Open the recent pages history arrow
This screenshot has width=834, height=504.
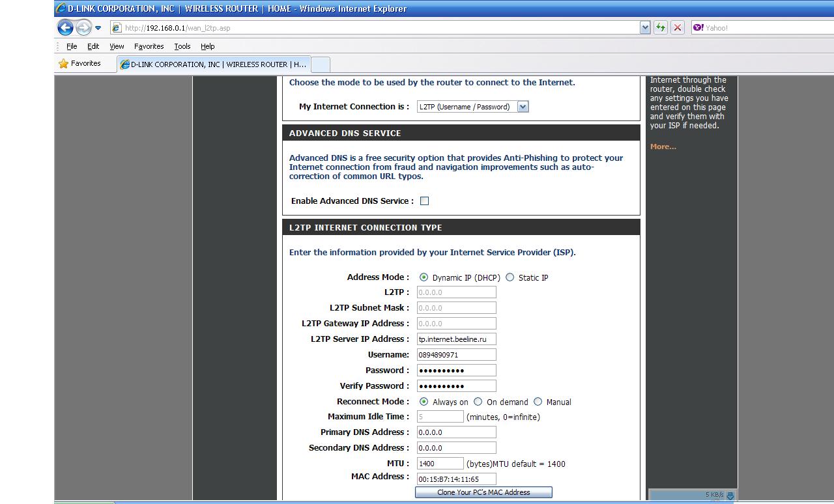[x=98, y=28]
